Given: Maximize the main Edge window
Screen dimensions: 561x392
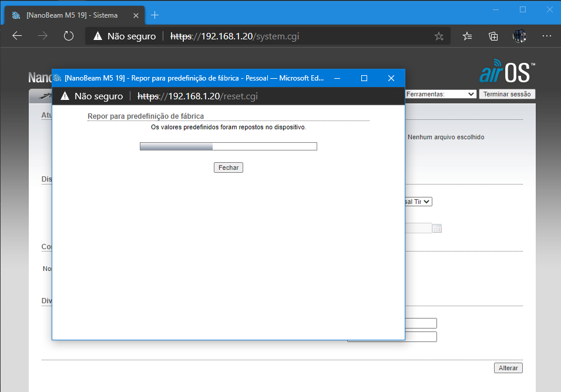Looking at the screenshot, I should 523,9.
